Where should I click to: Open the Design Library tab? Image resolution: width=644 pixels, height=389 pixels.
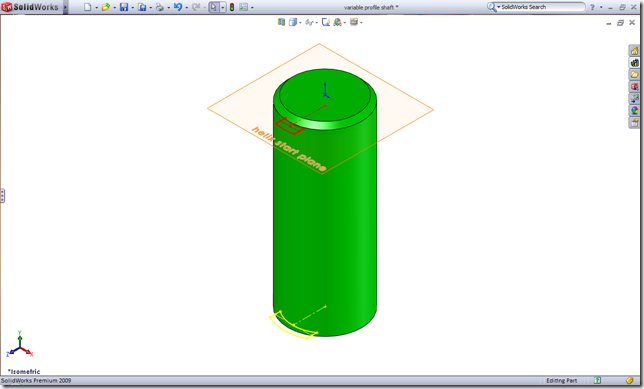tap(634, 62)
